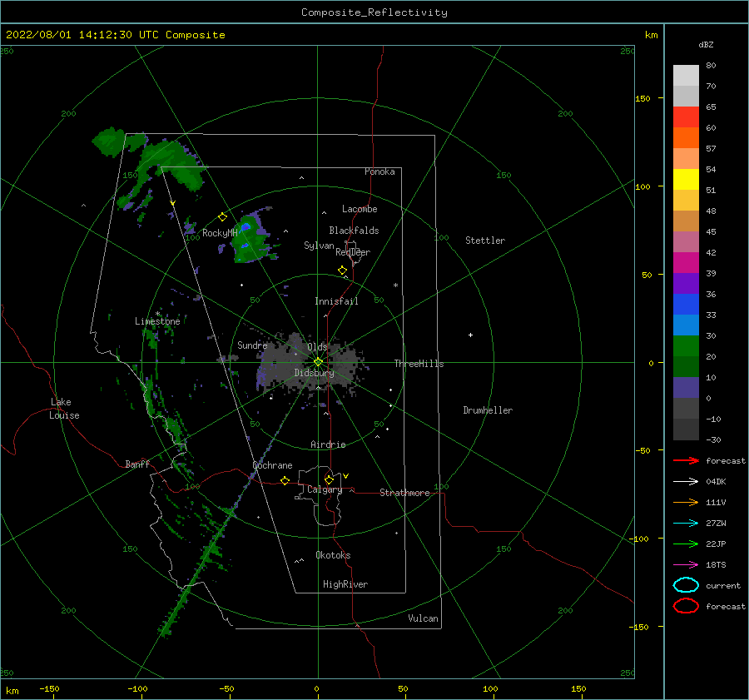This screenshot has width=749, height=700.
Task: Click the Okotoks label
Action: (333, 555)
